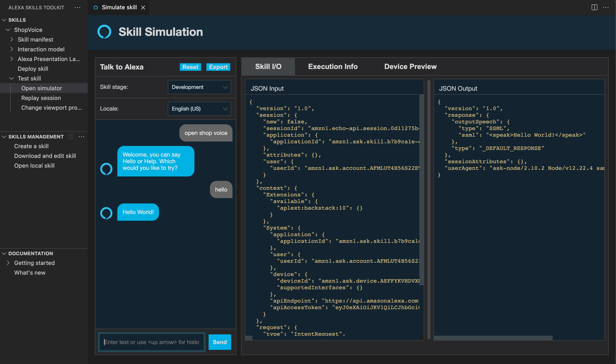Click Skills Management collapse-all icon
The height and width of the screenshot is (364, 616).
tap(71, 137)
